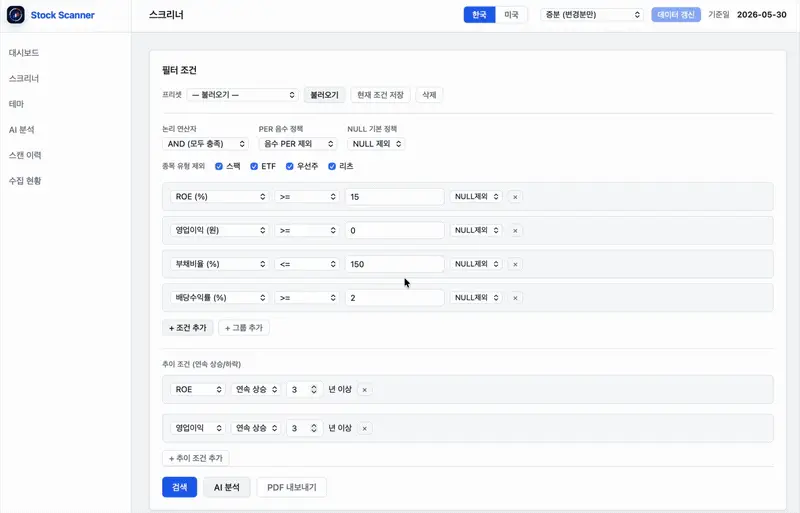Viewport: 800px width, 513px height.
Task: Open the 부채비율 (%) field selector
Action: pyautogui.click(x=220, y=264)
